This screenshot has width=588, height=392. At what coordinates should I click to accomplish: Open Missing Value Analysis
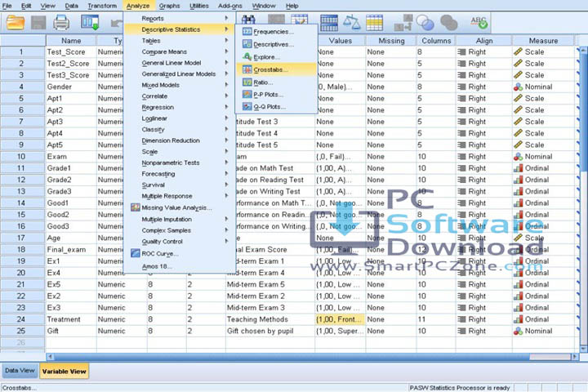tap(179, 207)
